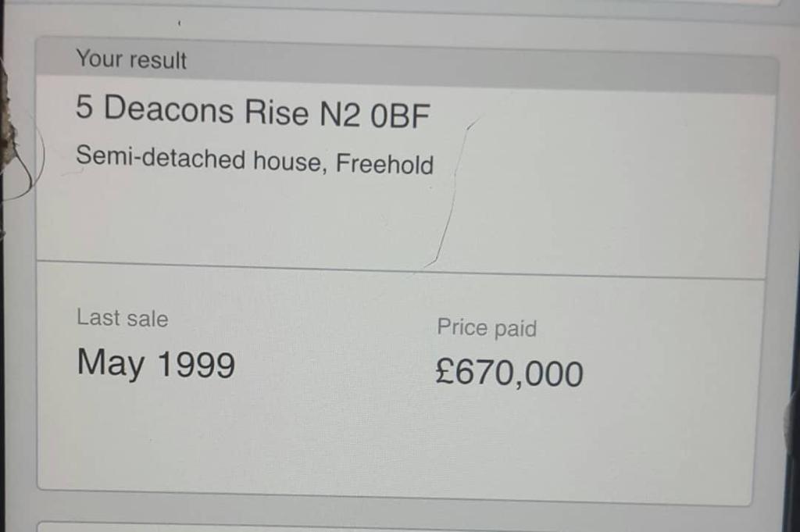
Task: Click the pound sign before 670,000
Action: 445,372
